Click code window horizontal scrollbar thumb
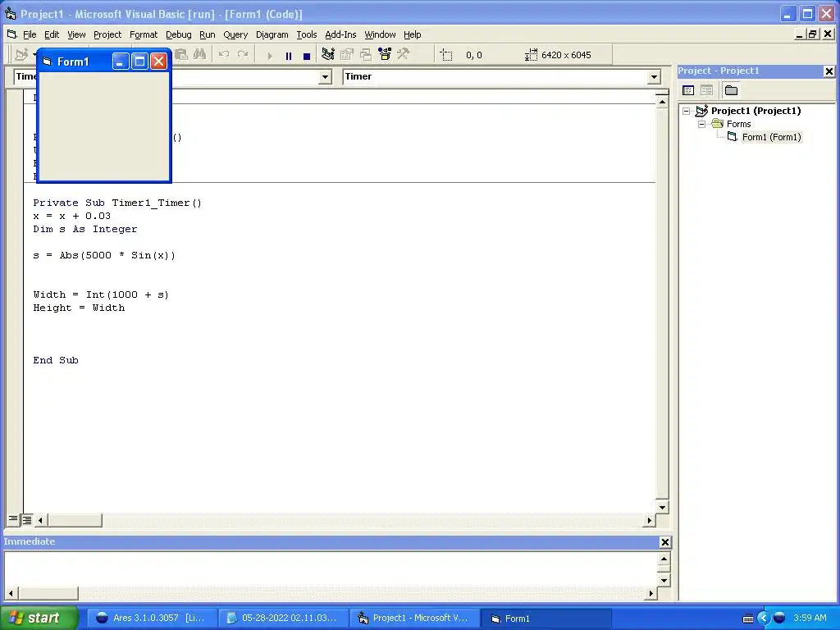This screenshot has width=840, height=630. (75, 519)
